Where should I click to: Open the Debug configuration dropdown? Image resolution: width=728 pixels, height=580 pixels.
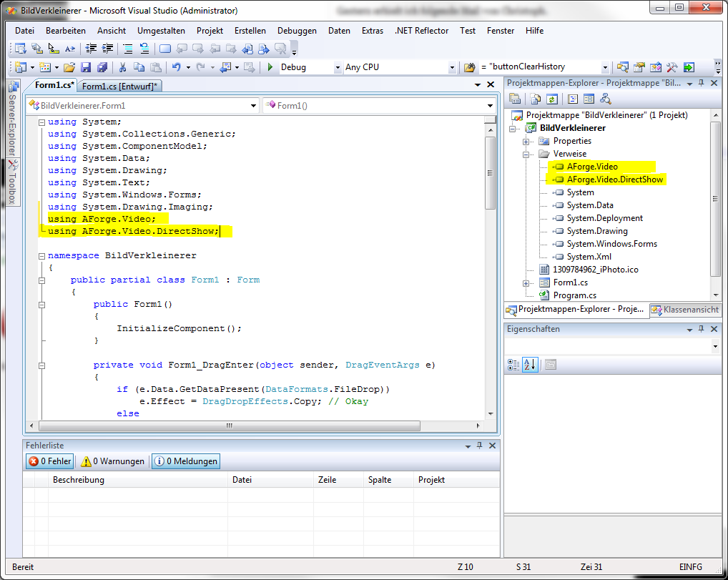pos(336,67)
